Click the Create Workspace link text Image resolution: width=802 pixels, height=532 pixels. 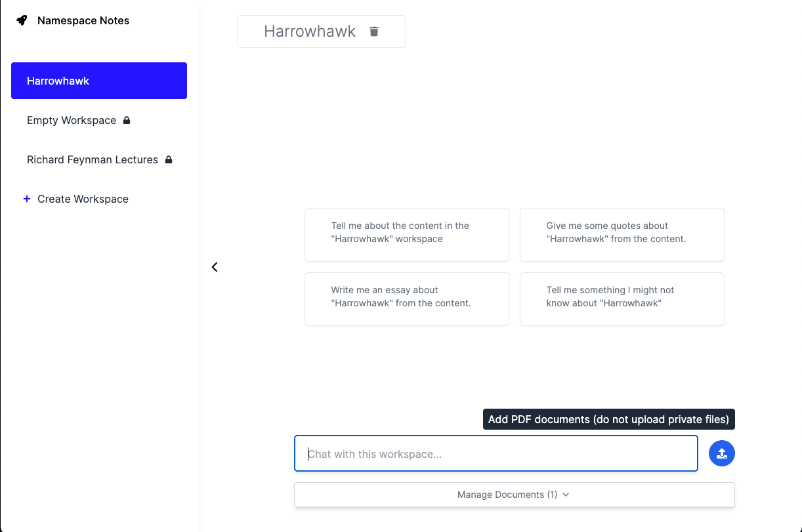(83, 199)
